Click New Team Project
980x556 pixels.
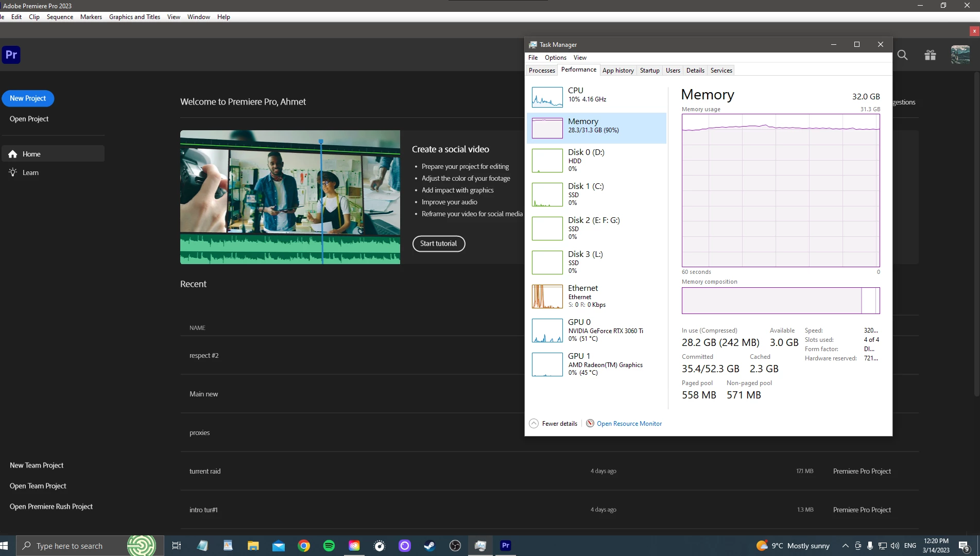coord(37,465)
